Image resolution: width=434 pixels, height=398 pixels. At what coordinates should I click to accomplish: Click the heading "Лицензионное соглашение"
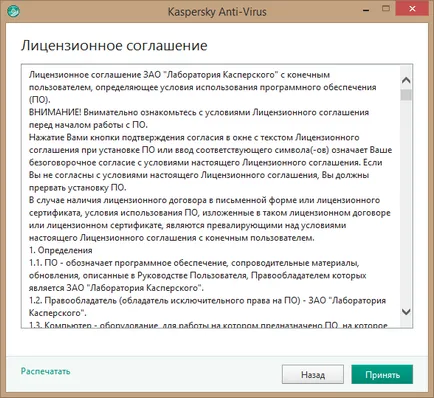[x=114, y=45]
